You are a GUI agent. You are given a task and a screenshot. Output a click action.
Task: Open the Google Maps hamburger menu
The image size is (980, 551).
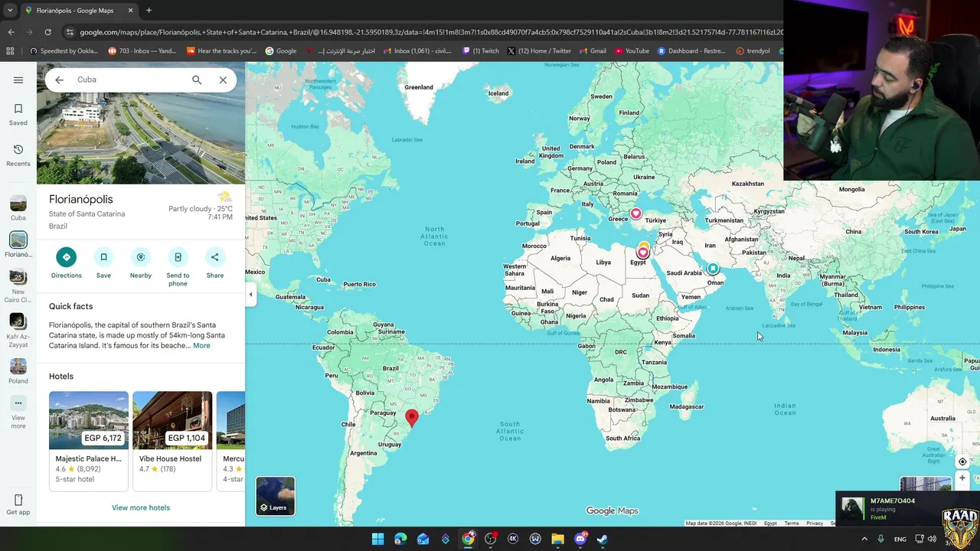click(18, 80)
